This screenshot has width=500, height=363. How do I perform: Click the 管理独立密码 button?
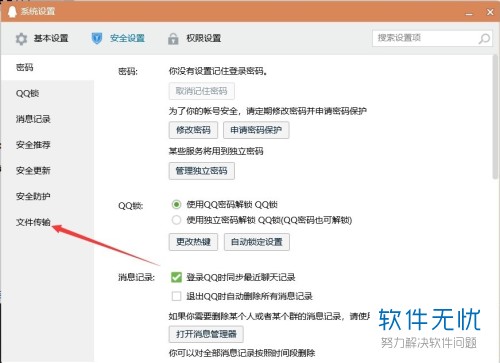pyautogui.click(x=202, y=171)
